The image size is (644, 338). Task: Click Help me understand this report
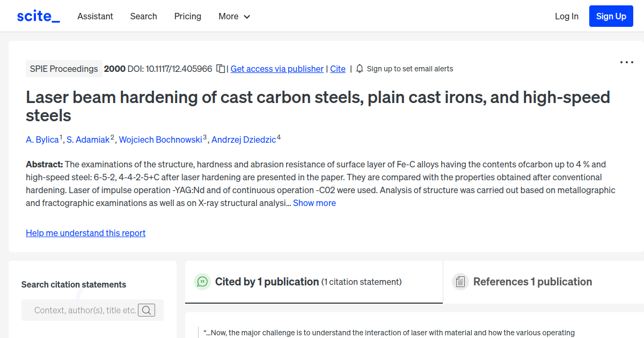(85, 233)
